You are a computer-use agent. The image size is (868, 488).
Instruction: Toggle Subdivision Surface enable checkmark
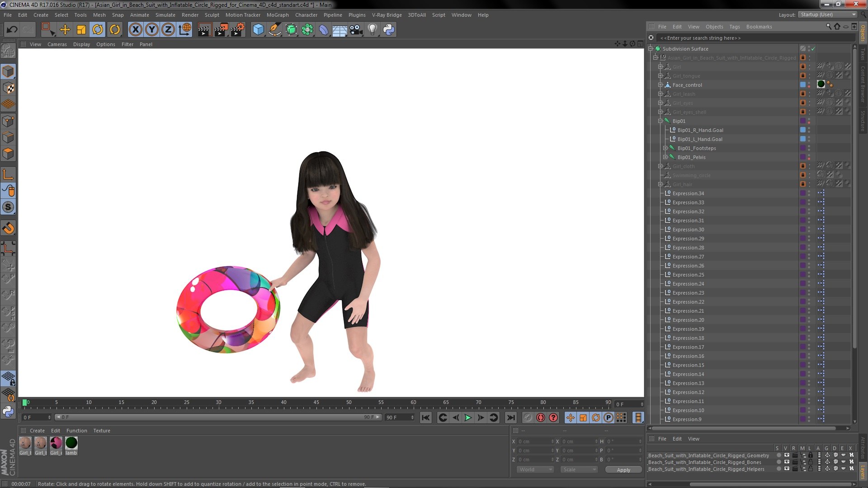point(813,49)
